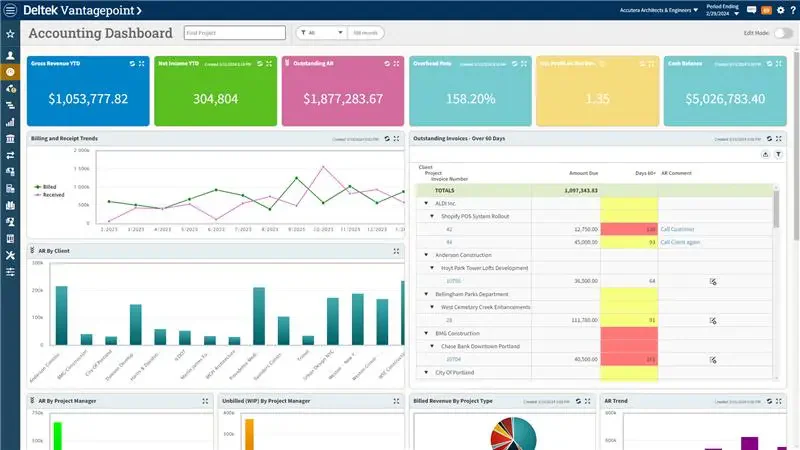Open the contacts person icon in sidebar
This screenshot has height=450, width=800.
pos(10,55)
